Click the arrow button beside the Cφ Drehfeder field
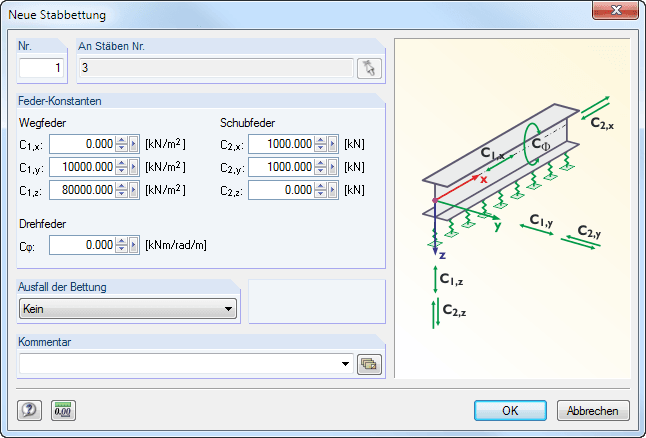 point(134,245)
